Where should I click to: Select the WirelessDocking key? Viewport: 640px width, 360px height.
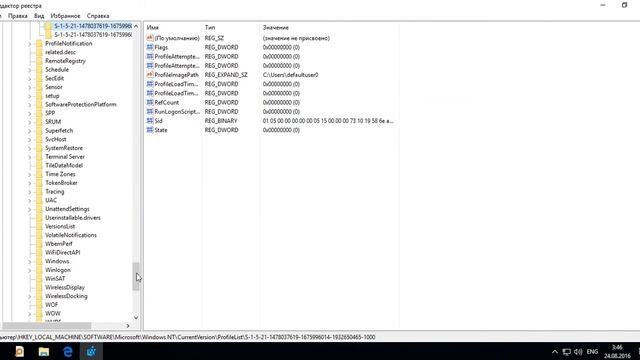coord(66,296)
